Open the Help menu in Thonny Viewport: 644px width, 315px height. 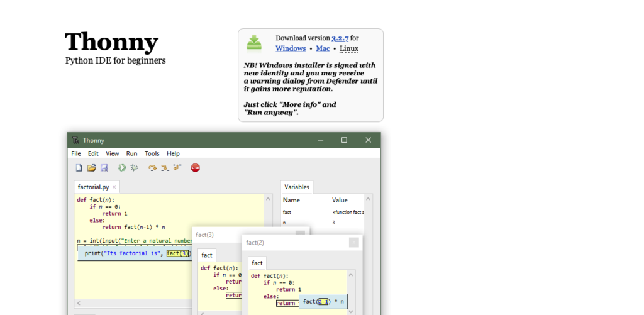(x=173, y=153)
